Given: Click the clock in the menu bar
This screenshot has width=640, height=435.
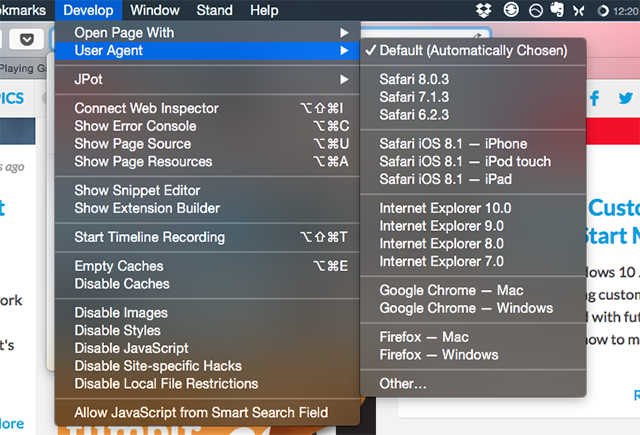Looking at the screenshot, I should (x=626, y=11).
